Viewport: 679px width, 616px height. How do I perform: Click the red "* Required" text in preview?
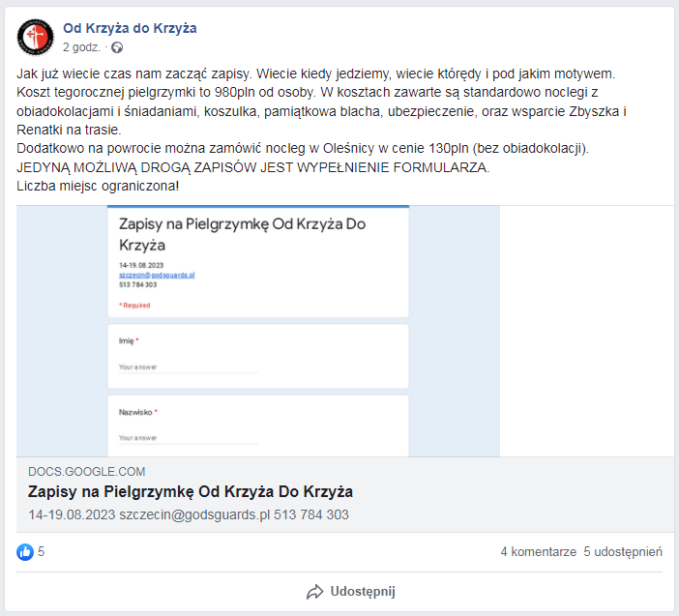point(134,306)
